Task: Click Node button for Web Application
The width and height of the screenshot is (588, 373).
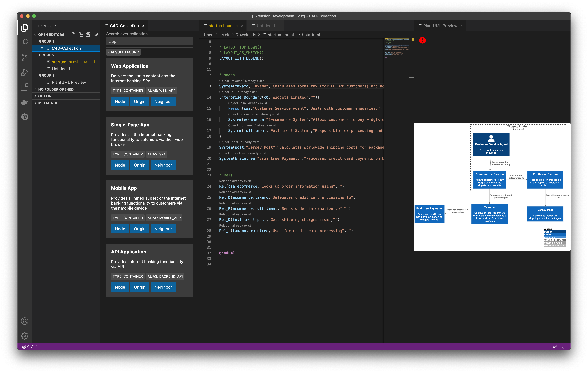Action: click(120, 101)
